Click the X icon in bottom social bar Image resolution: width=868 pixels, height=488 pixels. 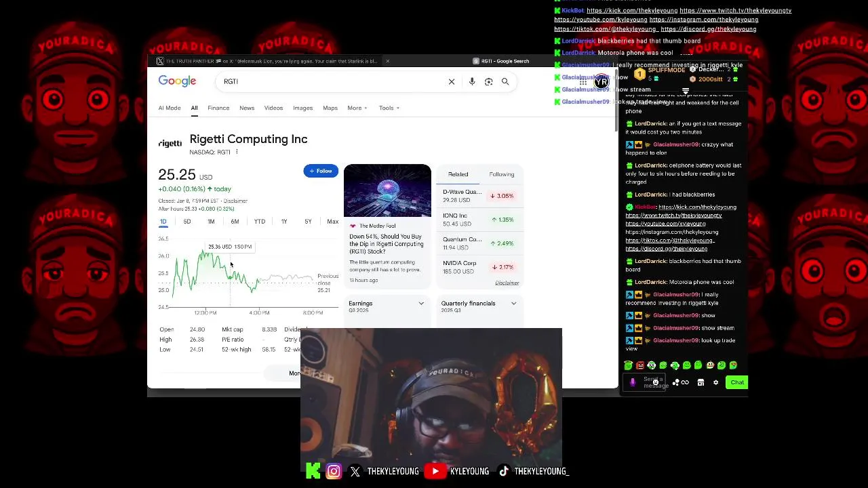pos(355,471)
